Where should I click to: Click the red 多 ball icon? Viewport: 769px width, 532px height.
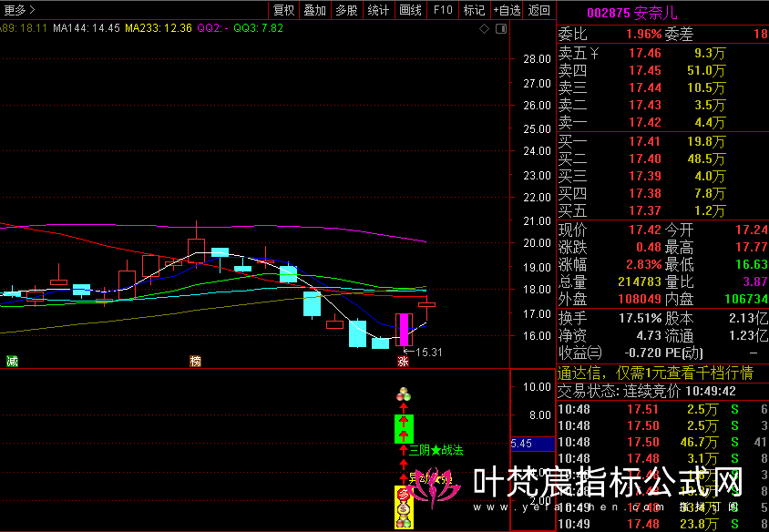tap(403, 495)
